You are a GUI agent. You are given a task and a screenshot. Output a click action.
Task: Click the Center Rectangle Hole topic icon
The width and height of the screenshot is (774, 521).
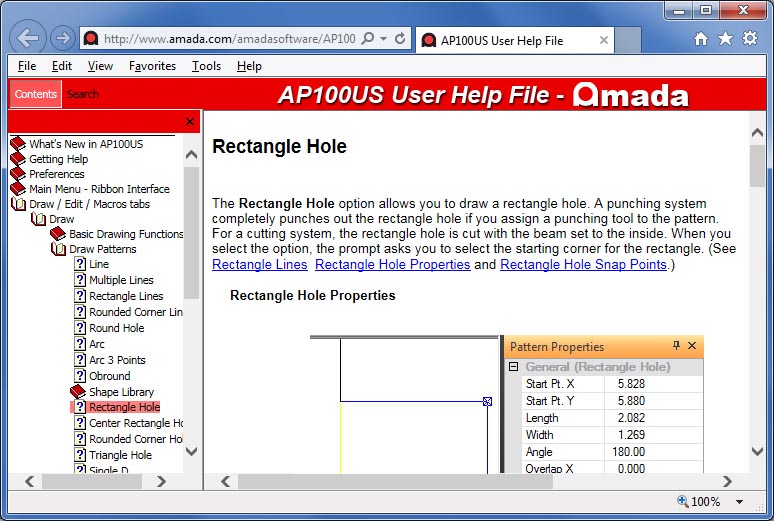(x=80, y=423)
